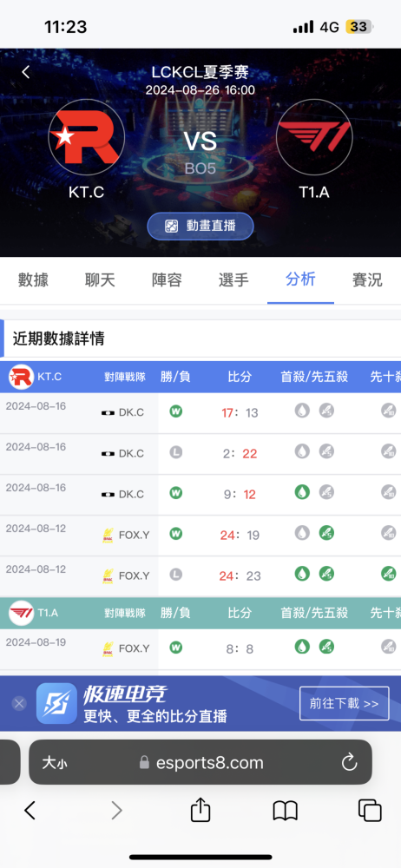Click the KT.C logo in blue table header
This screenshot has width=401, height=868.
(21, 378)
